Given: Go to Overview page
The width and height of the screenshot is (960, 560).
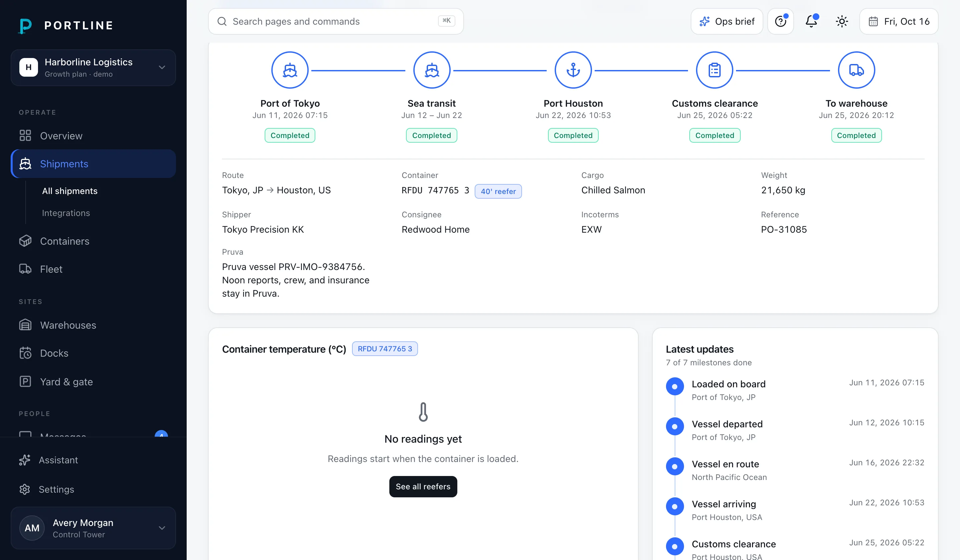Looking at the screenshot, I should [93, 136].
